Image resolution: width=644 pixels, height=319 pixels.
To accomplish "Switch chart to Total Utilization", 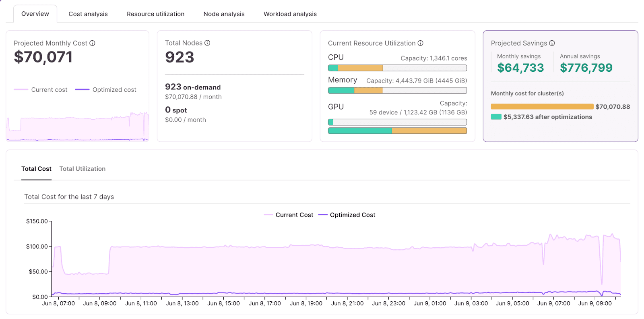I will tap(83, 169).
